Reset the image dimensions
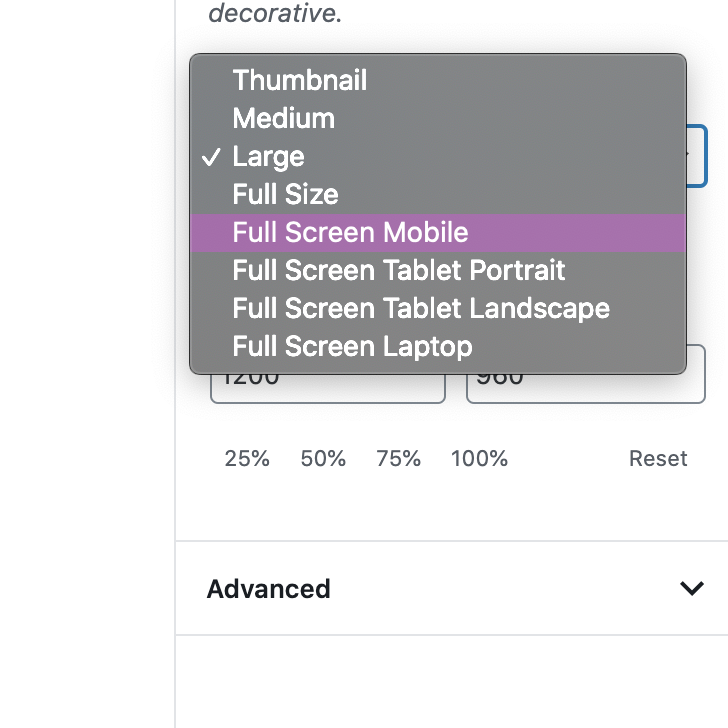This screenshot has height=728, width=728. click(658, 459)
